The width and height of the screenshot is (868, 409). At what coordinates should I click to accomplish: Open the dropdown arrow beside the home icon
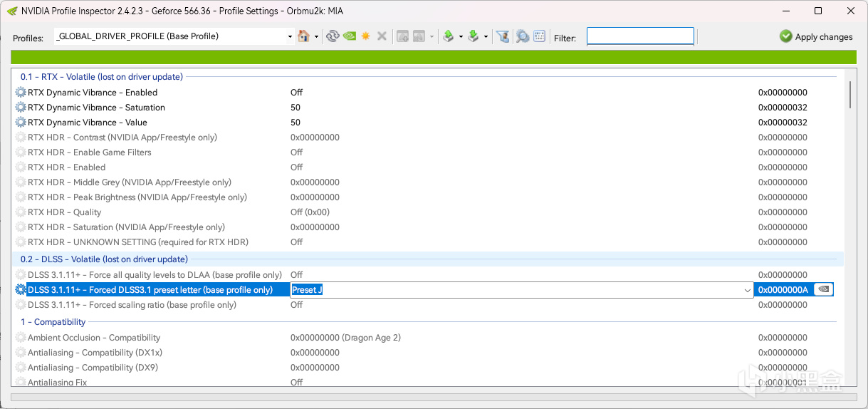click(316, 36)
